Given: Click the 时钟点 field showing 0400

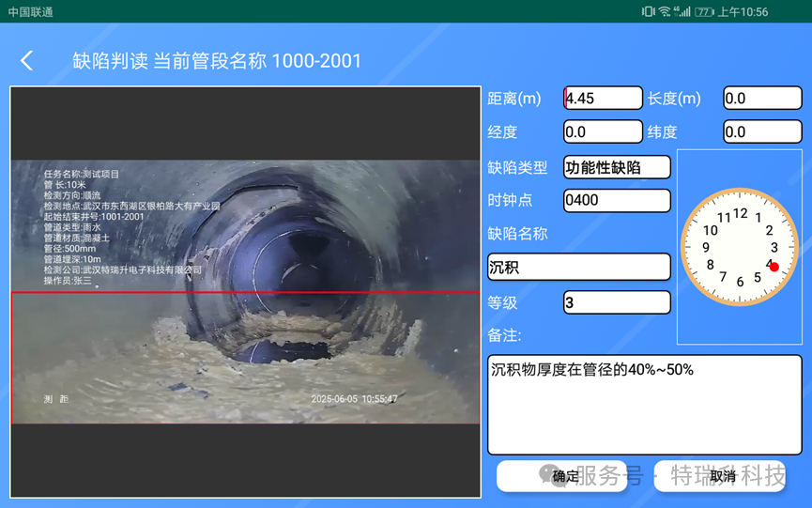Looking at the screenshot, I should click(x=617, y=200).
